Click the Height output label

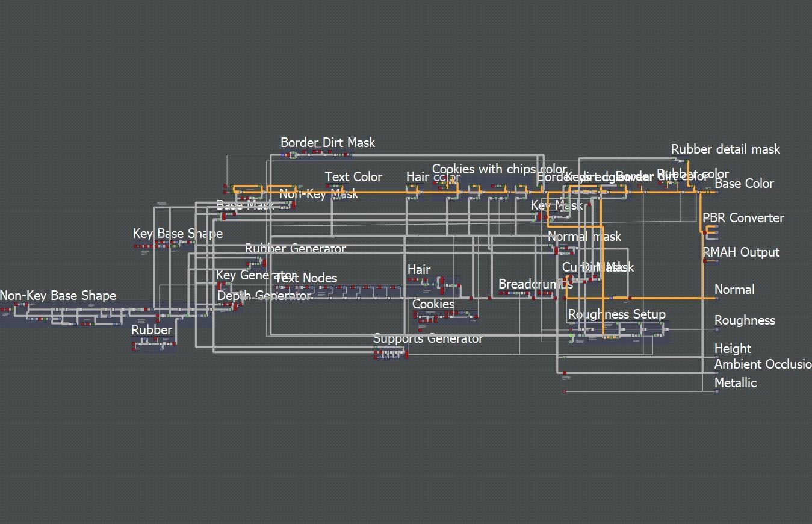[733, 349]
